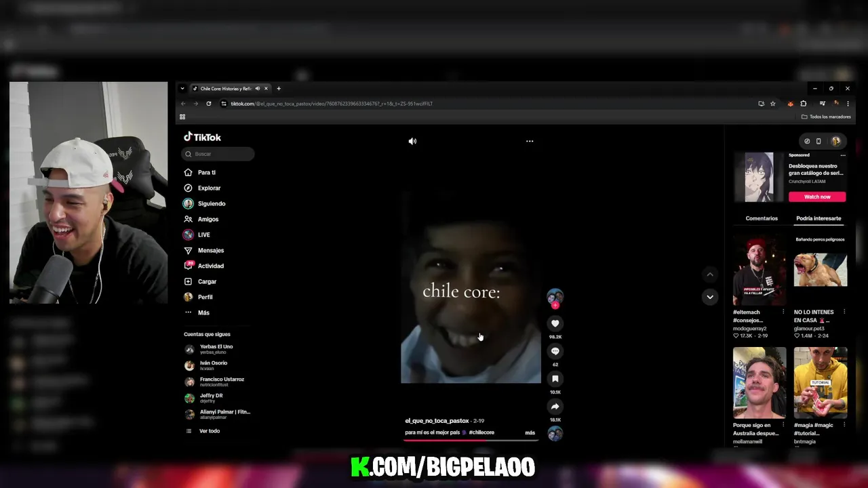Like the video with the heart icon
The image size is (868, 488).
[555, 323]
